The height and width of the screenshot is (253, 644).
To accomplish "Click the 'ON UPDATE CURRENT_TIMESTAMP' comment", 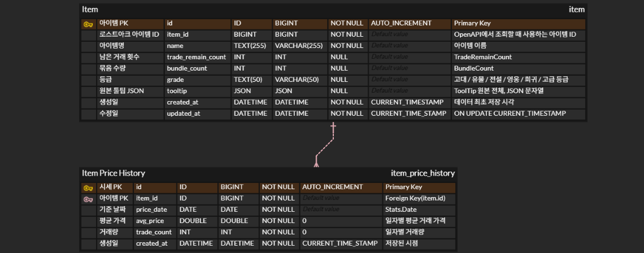I will point(510,114).
